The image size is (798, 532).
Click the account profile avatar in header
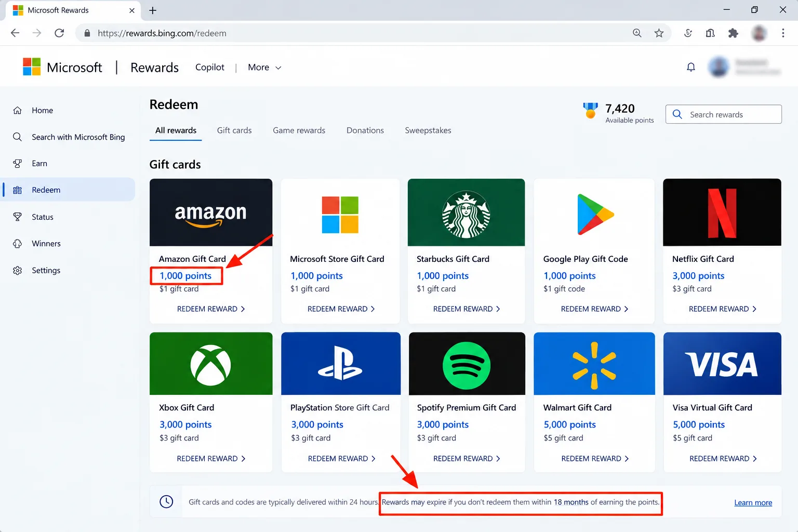[719, 67]
